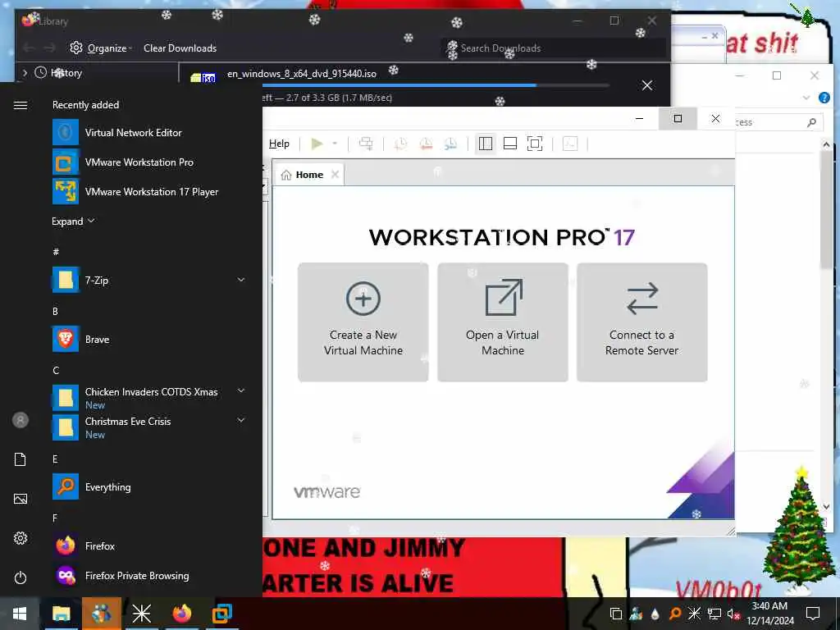Click scroll down arrow in rear Explorer window
Screen dimensions: 840x630
click(826, 506)
